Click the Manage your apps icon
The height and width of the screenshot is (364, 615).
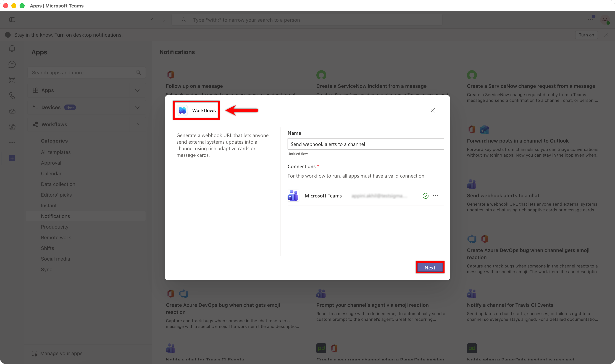tap(35, 354)
